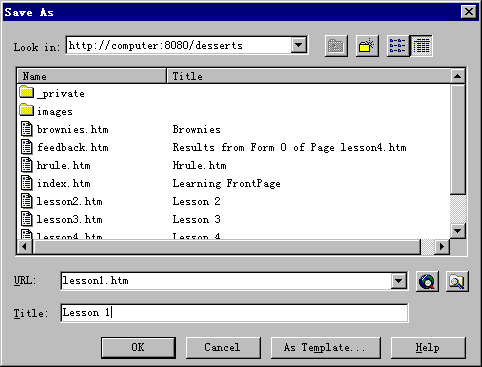This screenshot has width=482, height=367.
Task: Click the lesson2.htm page icon
Action: click(x=27, y=201)
